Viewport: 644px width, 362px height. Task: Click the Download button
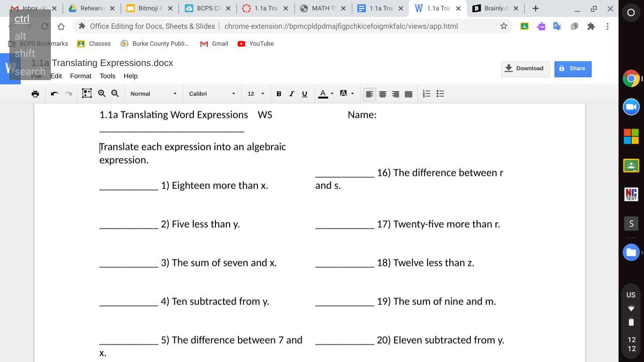(525, 69)
